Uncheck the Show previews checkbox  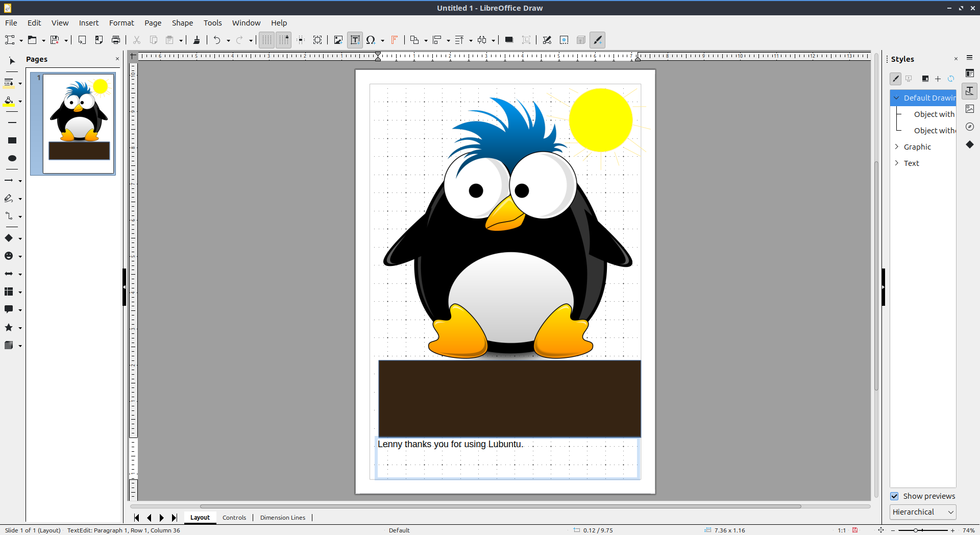(894, 496)
